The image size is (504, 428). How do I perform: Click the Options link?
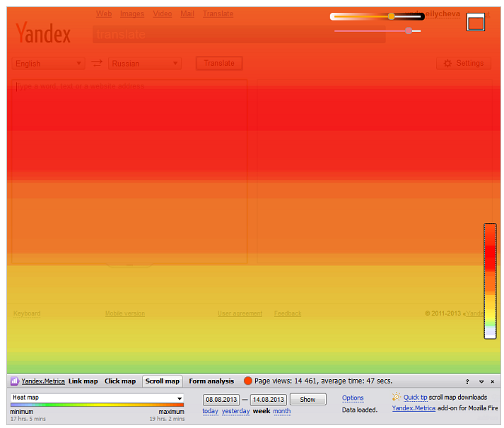pyautogui.click(x=353, y=398)
